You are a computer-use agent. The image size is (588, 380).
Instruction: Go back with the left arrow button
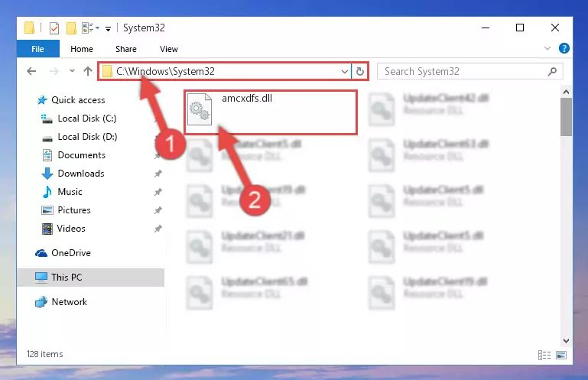click(31, 71)
